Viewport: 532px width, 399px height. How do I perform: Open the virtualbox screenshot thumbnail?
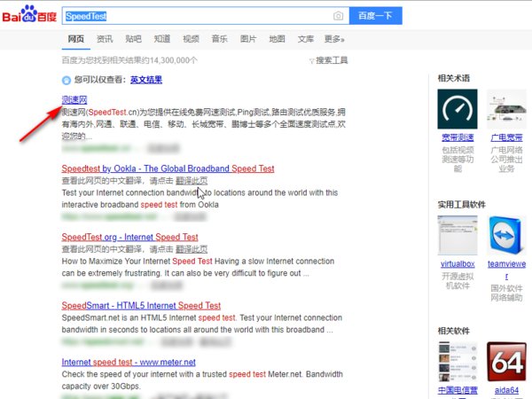[x=457, y=235]
